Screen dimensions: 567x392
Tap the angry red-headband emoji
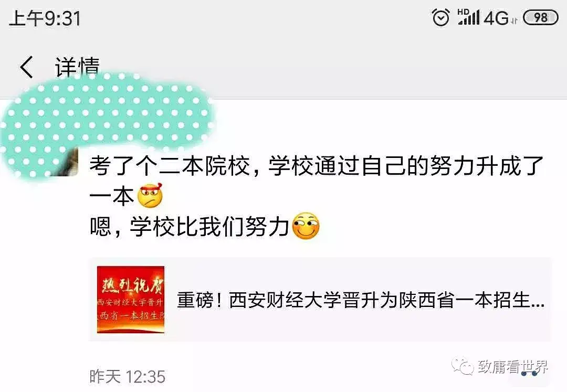click(151, 195)
